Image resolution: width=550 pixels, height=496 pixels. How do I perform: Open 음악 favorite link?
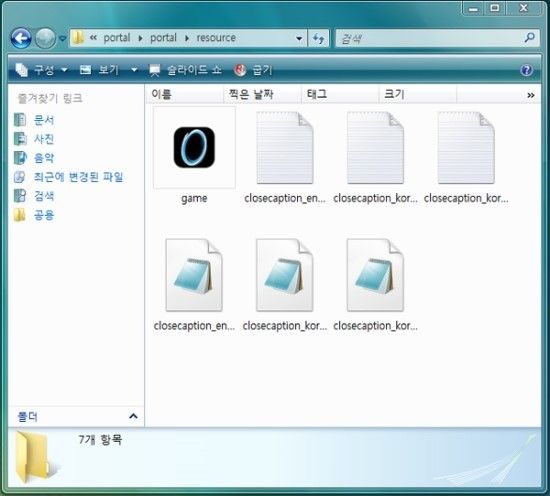point(44,158)
